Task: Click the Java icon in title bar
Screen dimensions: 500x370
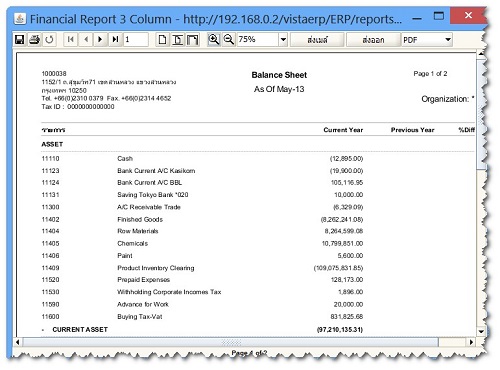Action: [x=20, y=19]
